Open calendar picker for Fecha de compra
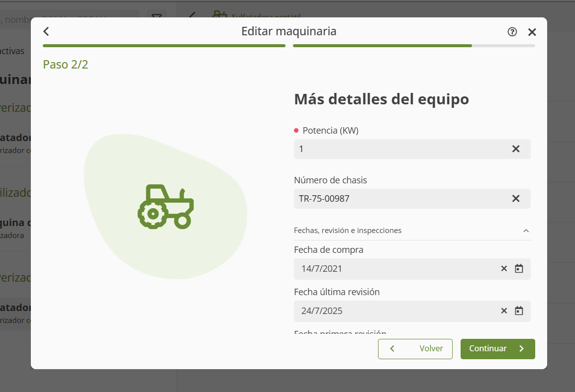The image size is (575, 392). coord(519,269)
